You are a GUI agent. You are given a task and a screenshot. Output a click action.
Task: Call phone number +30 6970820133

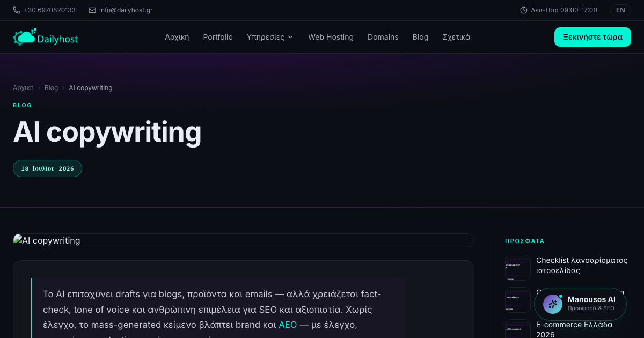[x=49, y=10]
